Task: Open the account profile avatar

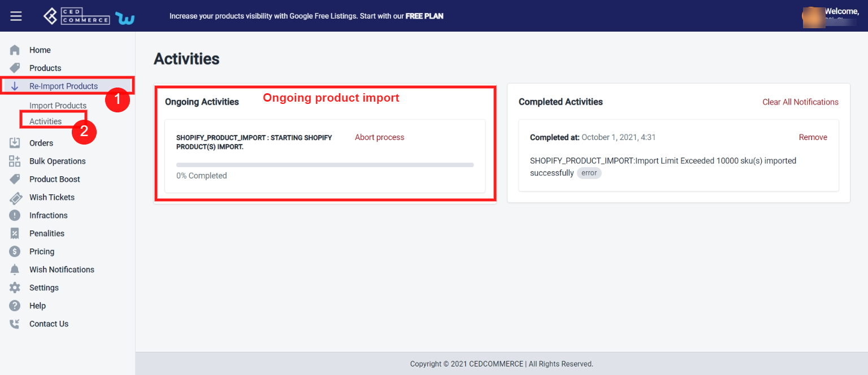Action: 814,17
